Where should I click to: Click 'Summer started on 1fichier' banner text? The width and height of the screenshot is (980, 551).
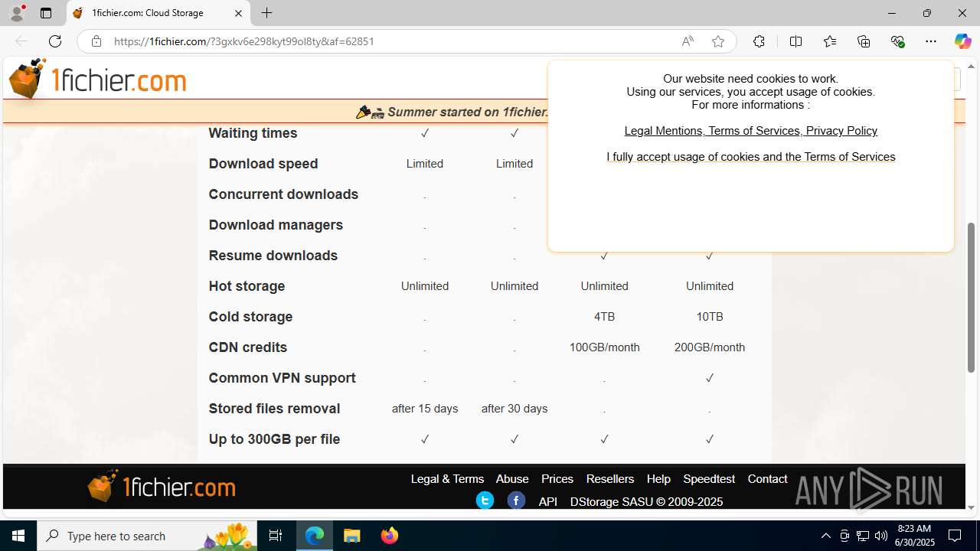pos(467,112)
